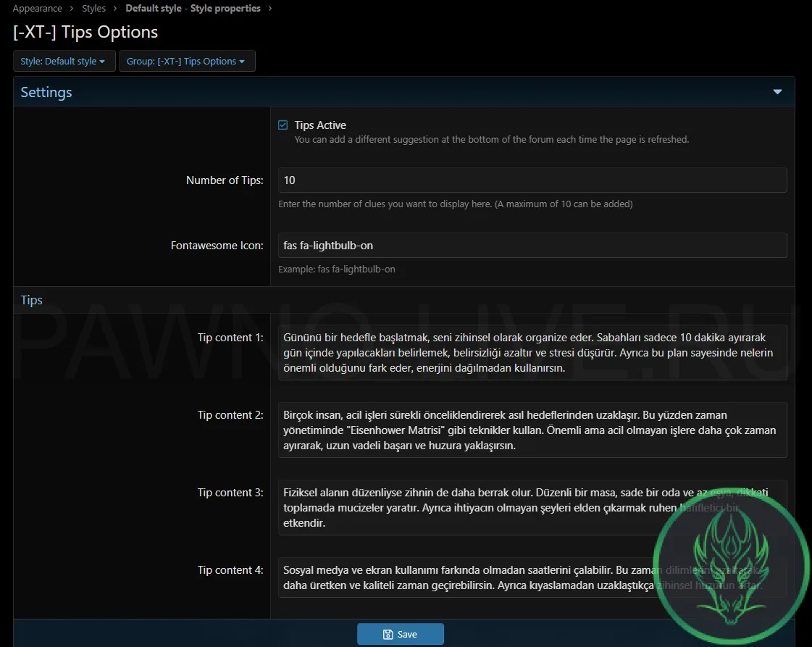
Task: Toggle the Tips Active checkbox
Action: (283, 125)
